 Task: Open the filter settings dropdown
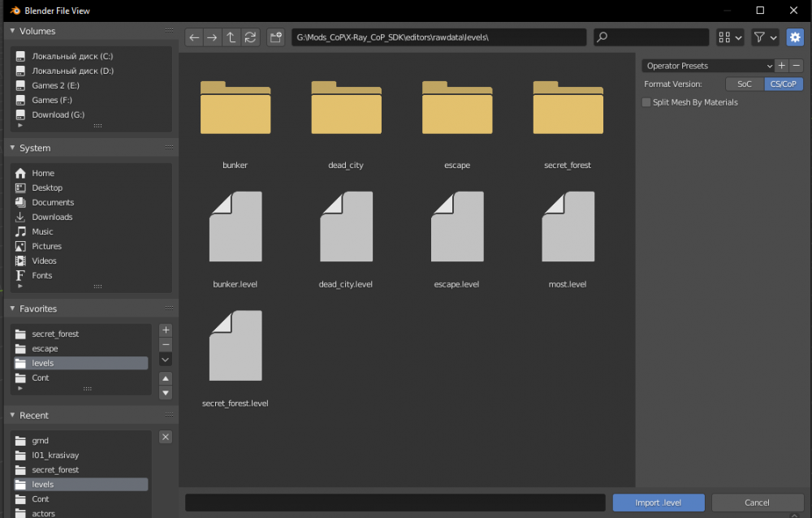pyautogui.click(x=765, y=37)
